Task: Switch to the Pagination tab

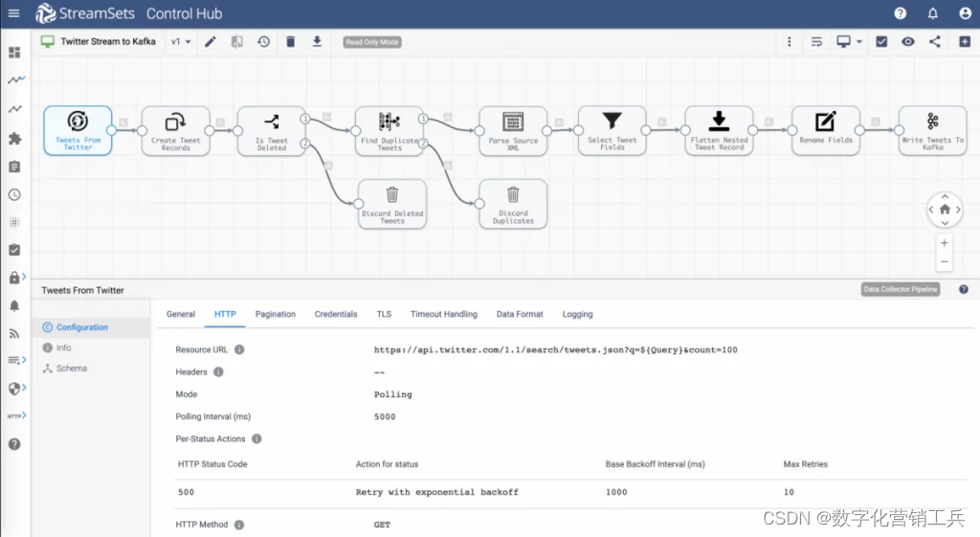Action: (x=275, y=314)
